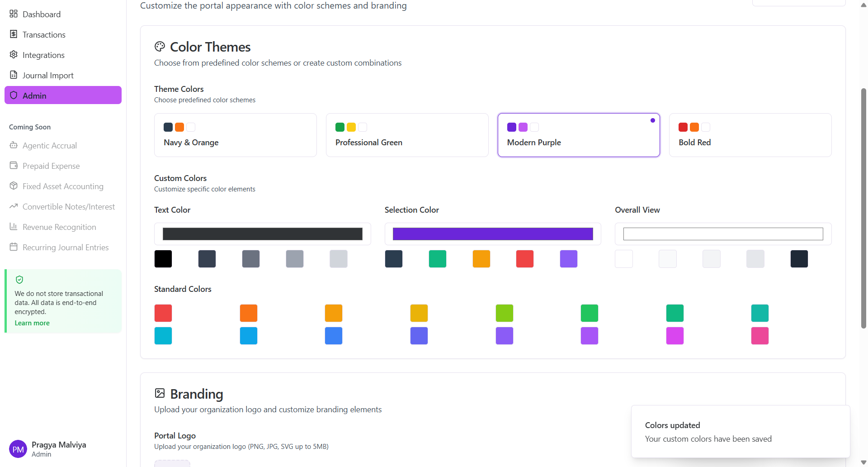
Task: Open Revenue Recognition menu item
Action: tap(59, 227)
